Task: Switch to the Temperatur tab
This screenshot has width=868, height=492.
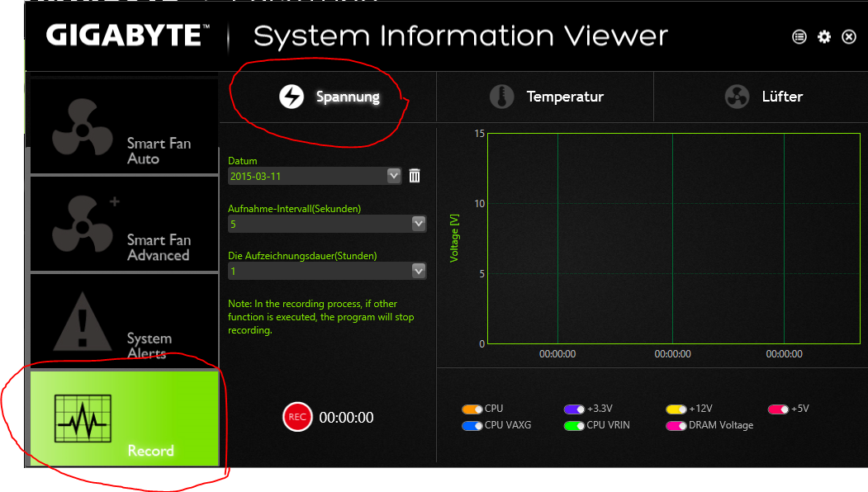Action: 545,97
